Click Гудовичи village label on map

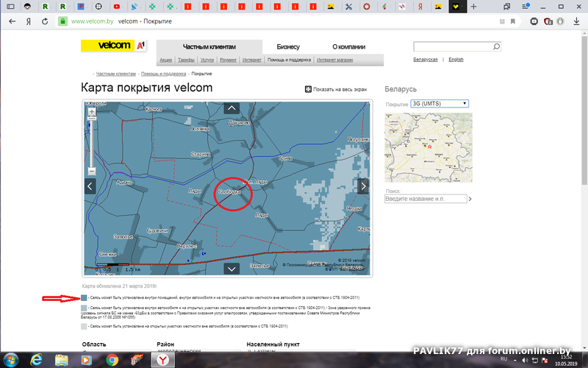pyautogui.click(x=157, y=230)
